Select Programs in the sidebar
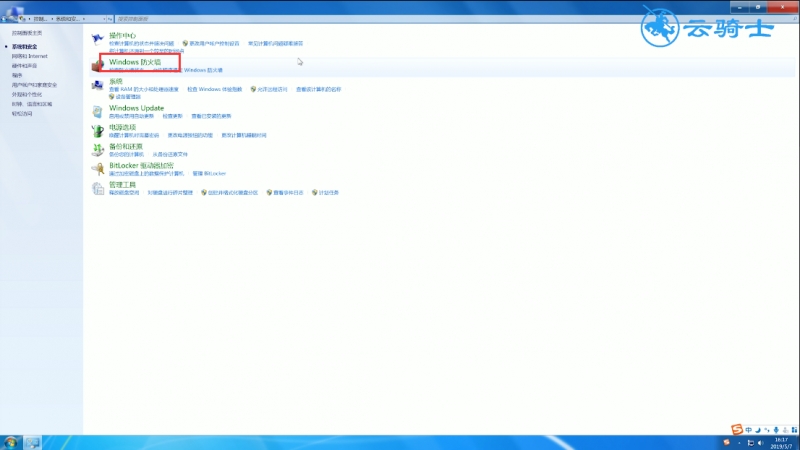The height and width of the screenshot is (450, 800). point(17,75)
